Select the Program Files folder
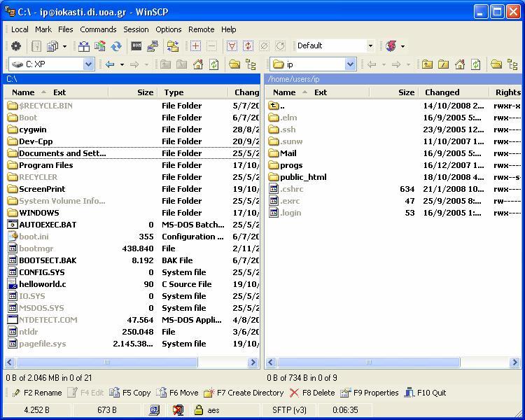The image size is (525, 420). click(46, 165)
